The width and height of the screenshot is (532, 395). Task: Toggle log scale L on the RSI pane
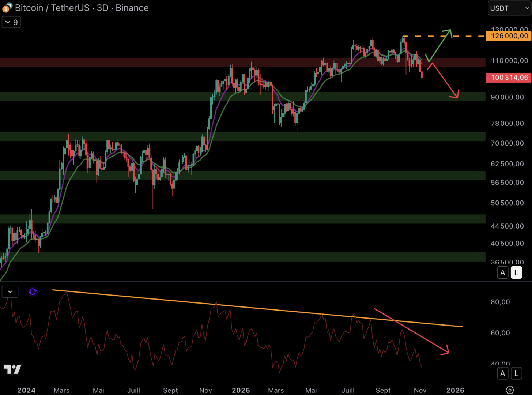click(516, 373)
